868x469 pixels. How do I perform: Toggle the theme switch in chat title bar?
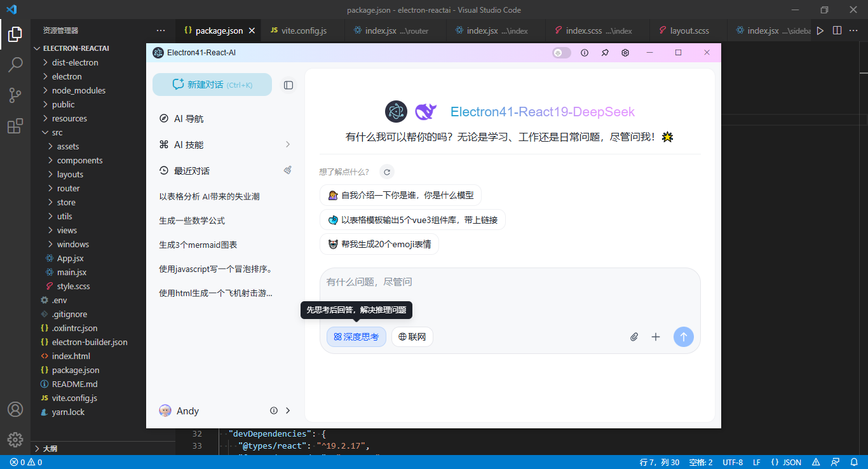point(562,53)
